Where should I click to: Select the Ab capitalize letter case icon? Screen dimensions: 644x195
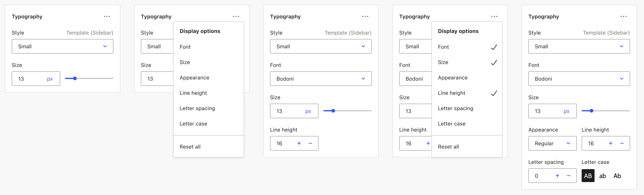[x=617, y=175]
